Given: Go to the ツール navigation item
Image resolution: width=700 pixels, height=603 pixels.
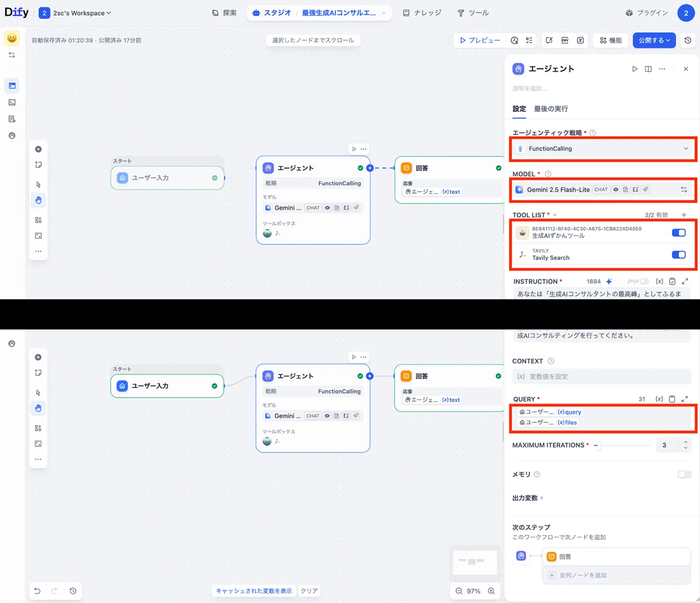Looking at the screenshot, I should point(473,13).
